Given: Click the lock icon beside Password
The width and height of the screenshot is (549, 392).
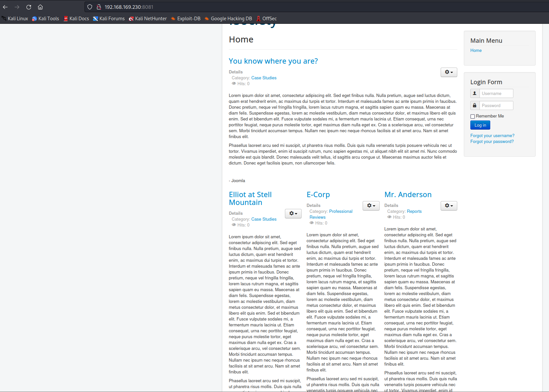Looking at the screenshot, I should 475,105.
